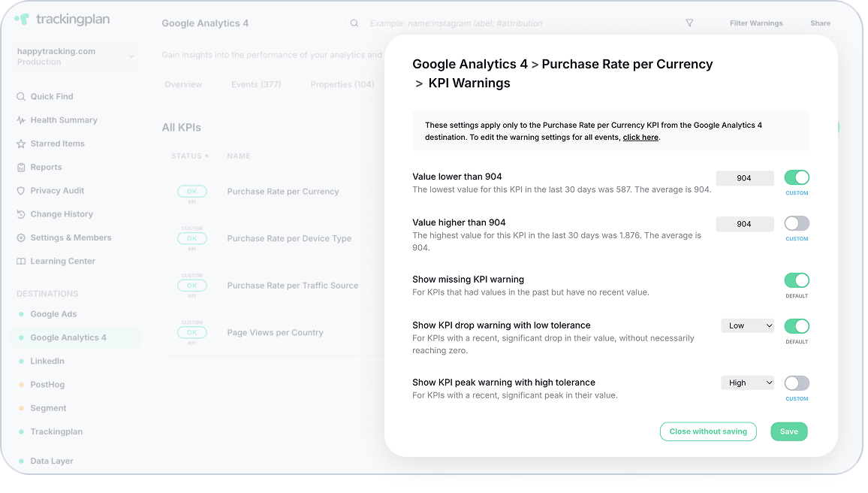Click the Learning Center book icon

21,262
